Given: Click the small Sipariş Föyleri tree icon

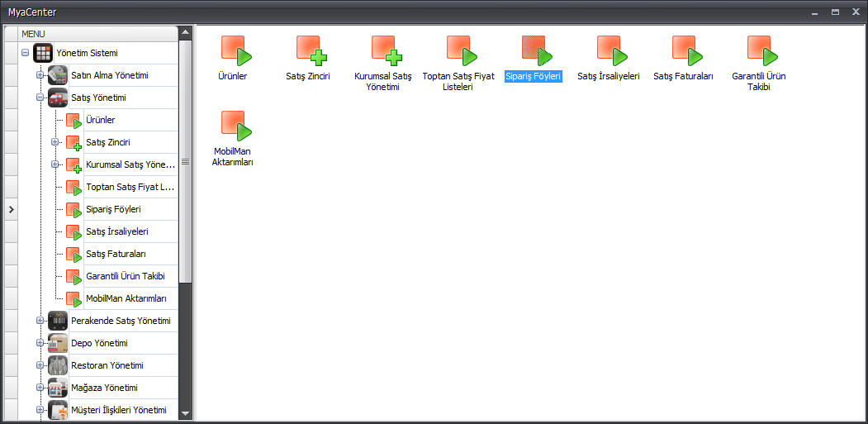Looking at the screenshot, I should pos(74,210).
